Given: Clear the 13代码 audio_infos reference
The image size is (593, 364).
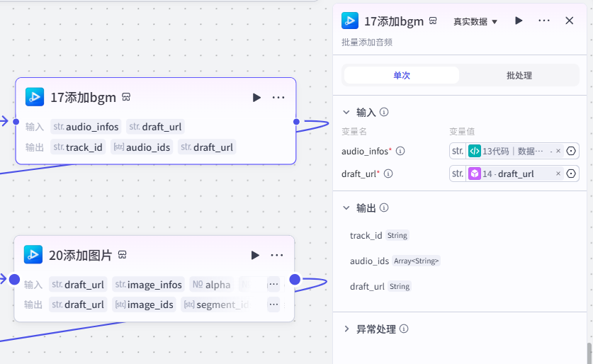Looking at the screenshot, I should pyautogui.click(x=558, y=151).
